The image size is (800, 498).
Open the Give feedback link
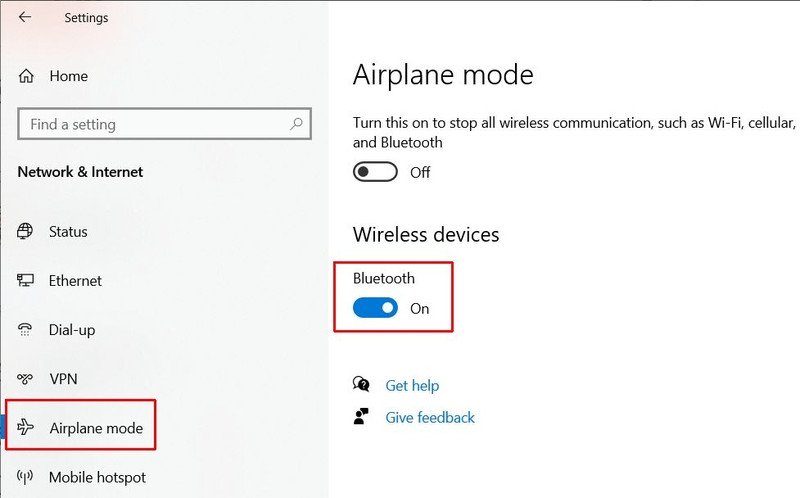(x=430, y=417)
